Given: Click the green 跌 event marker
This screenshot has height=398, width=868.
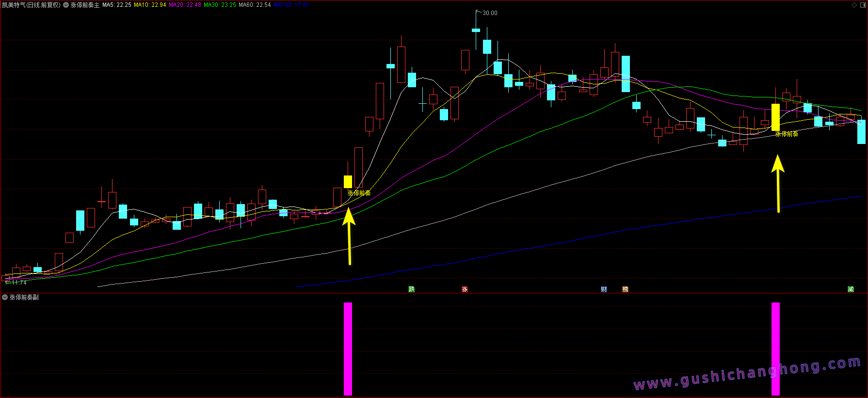Looking at the screenshot, I should [x=412, y=289].
